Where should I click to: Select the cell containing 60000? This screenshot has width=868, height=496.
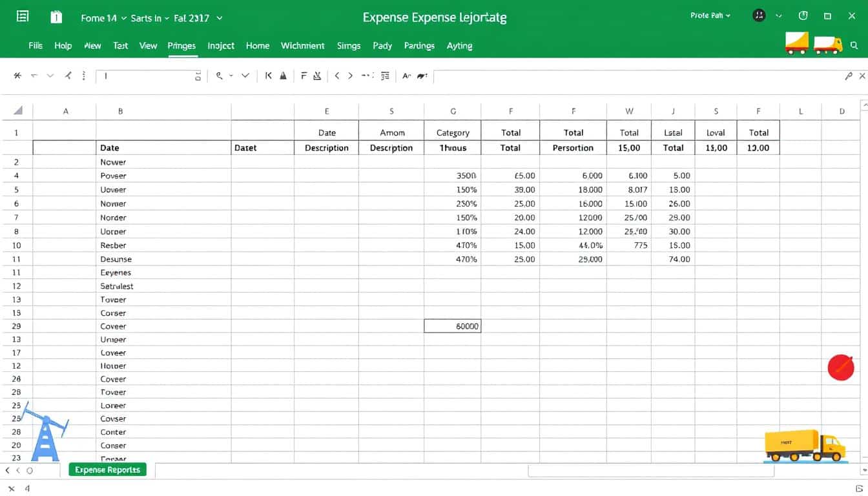[453, 326]
